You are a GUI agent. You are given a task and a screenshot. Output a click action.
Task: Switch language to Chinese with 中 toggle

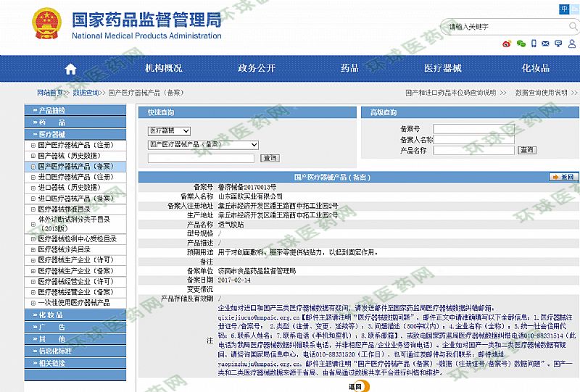[564, 9]
